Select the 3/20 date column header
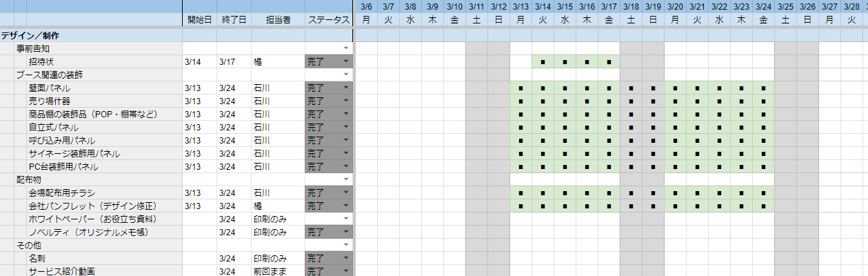868x276 pixels. (675, 7)
